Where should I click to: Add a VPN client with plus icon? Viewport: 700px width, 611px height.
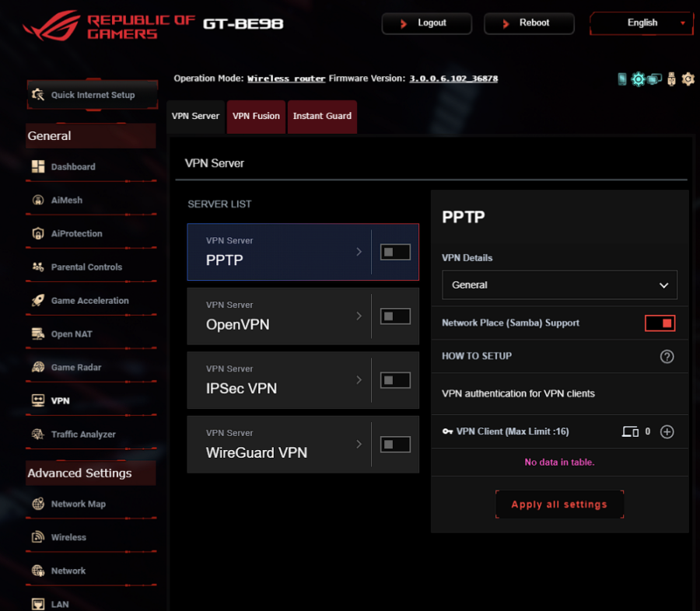(x=667, y=431)
